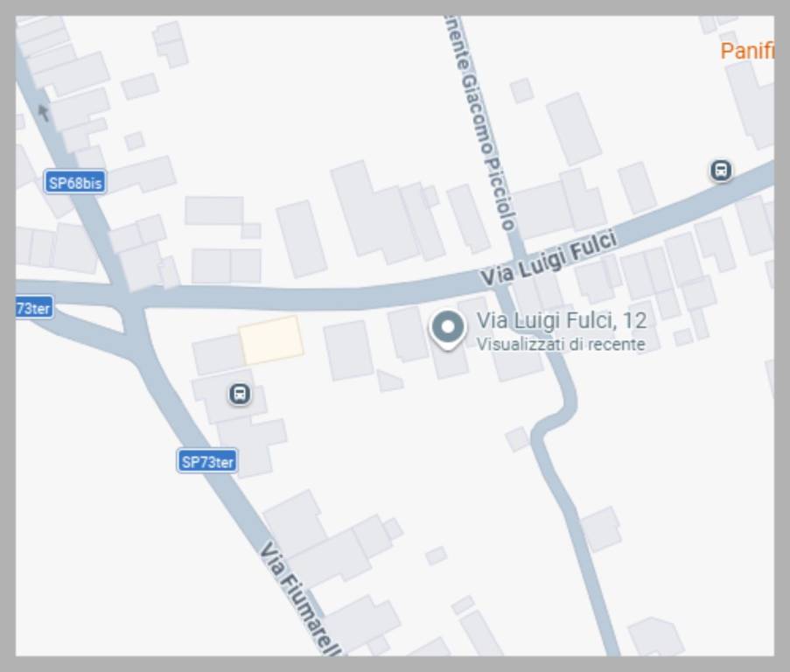
Task: Select the cut-off 73ter shield at left edge
Action: 34,307
